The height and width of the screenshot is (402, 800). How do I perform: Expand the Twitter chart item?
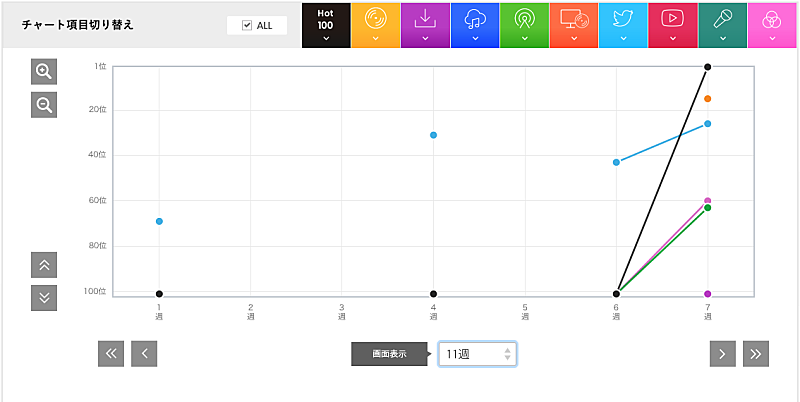(623, 24)
